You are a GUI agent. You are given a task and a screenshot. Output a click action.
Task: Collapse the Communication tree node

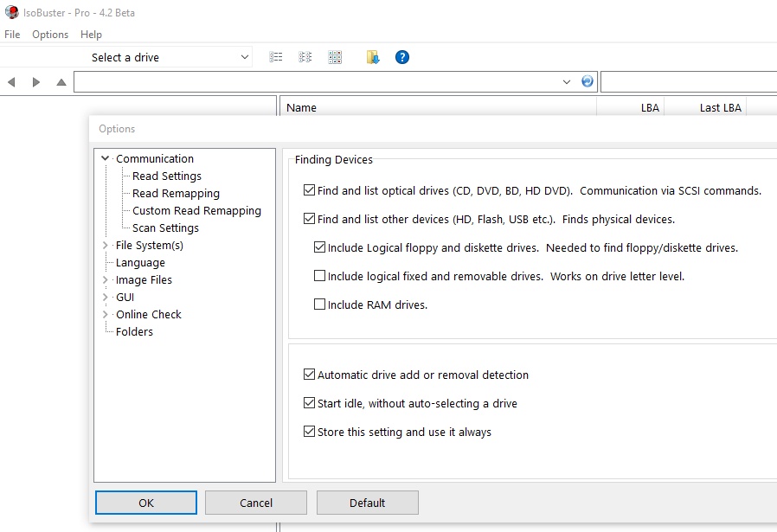tap(105, 158)
